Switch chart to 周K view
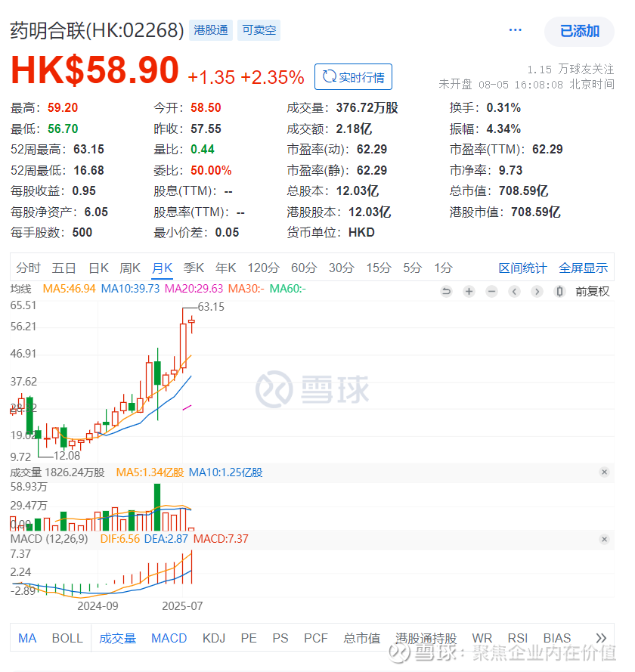 (x=130, y=268)
